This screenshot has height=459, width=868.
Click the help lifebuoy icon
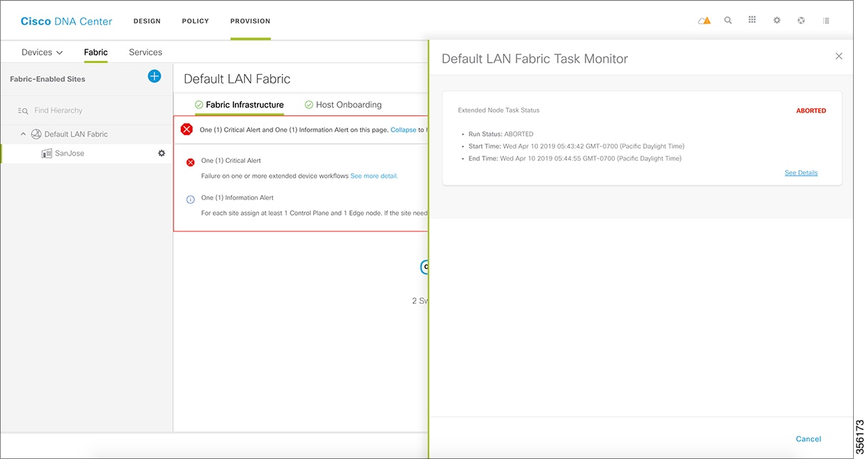pyautogui.click(x=801, y=21)
